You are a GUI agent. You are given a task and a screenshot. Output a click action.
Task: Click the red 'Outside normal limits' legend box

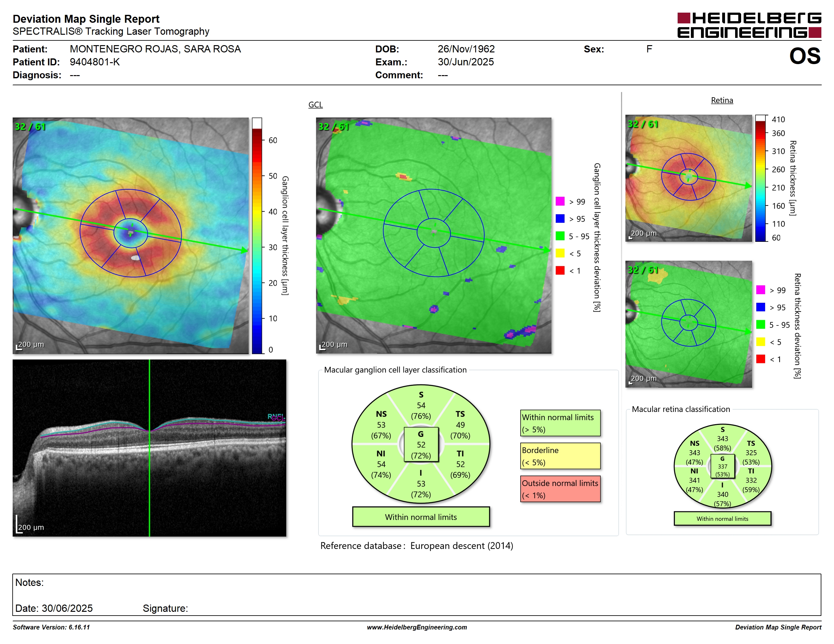[560, 489]
